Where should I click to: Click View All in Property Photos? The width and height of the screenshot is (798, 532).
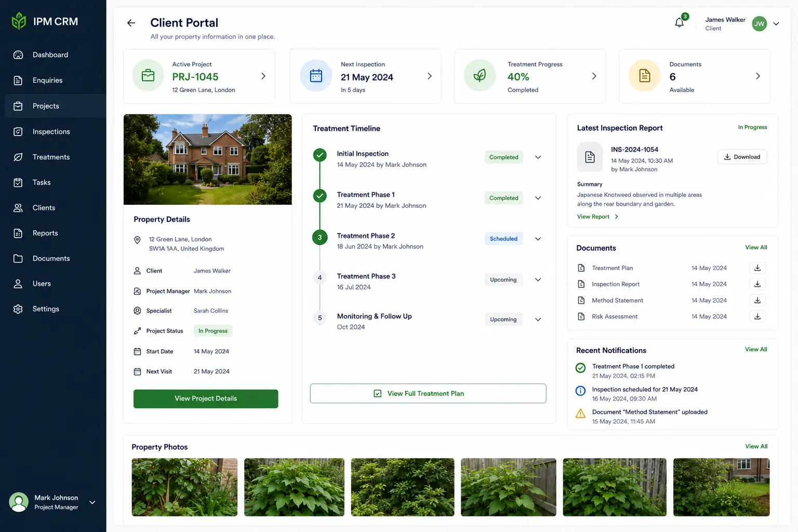point(756,446)
